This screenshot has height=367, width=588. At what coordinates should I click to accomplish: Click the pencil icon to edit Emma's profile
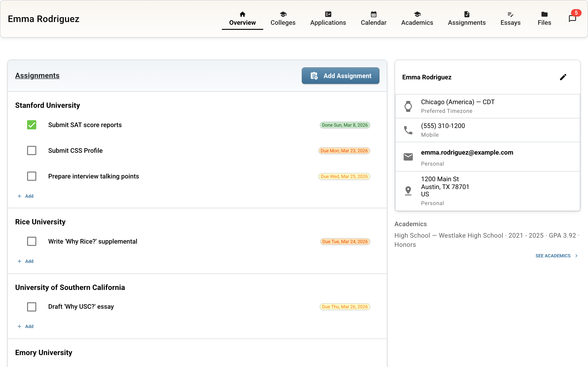[x=563, y=77]
